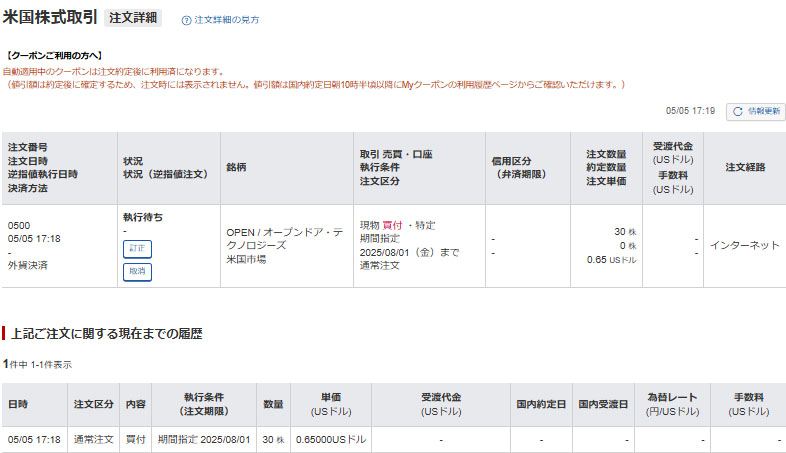Click the クーポンご利用の方へ notice heading

coord(54,55)
